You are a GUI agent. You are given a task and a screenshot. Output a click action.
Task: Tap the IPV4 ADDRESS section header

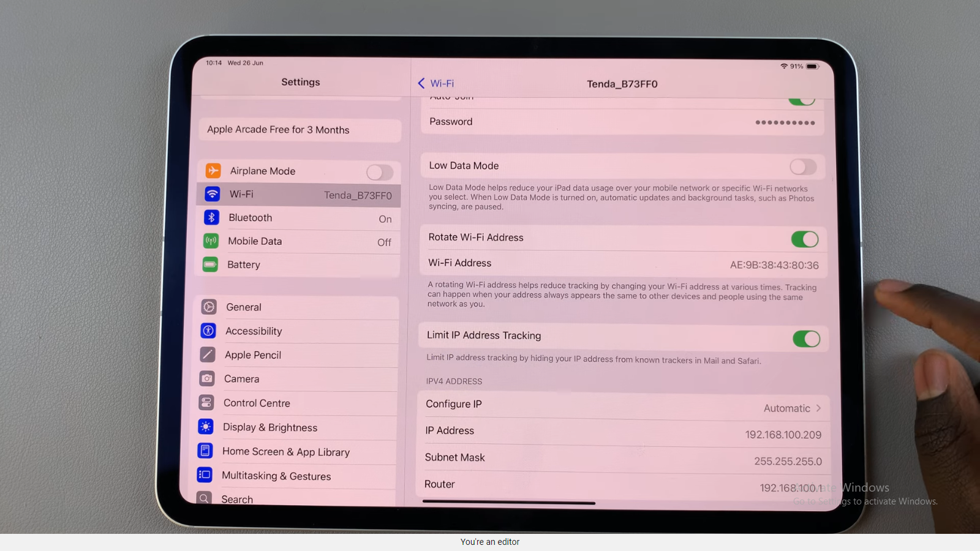click(454, 381)
